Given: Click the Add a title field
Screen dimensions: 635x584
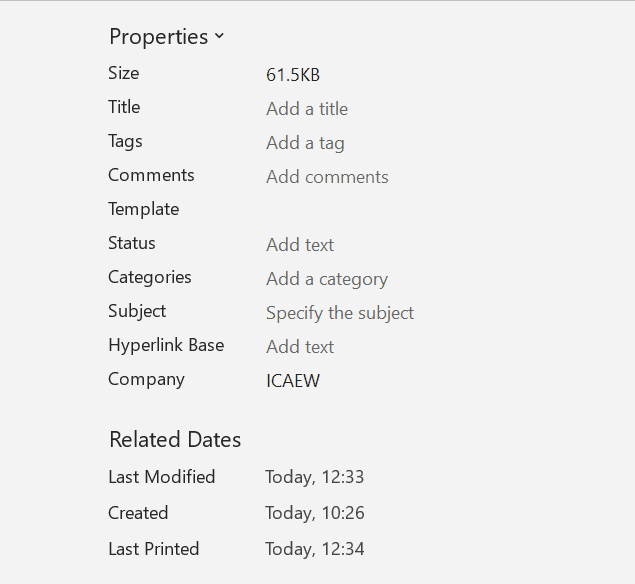Looking at the screenshot, I should pyautogui.click(x=307, y=109).
